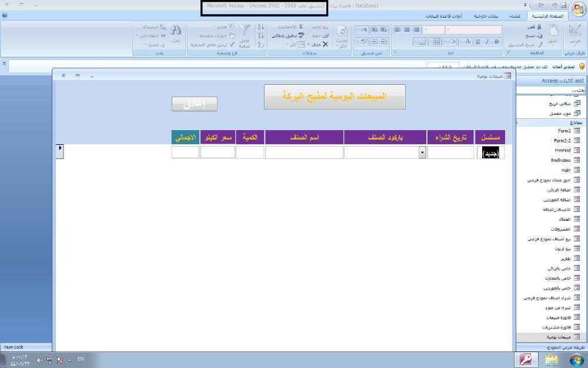Open the باركود الصنف dropdown arrow

pyautogui.click(x=422, y=152)
